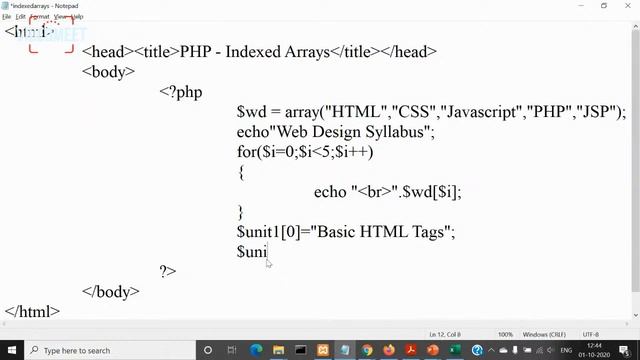Place cursor after '$uni' on last code line

pos(268,252)
